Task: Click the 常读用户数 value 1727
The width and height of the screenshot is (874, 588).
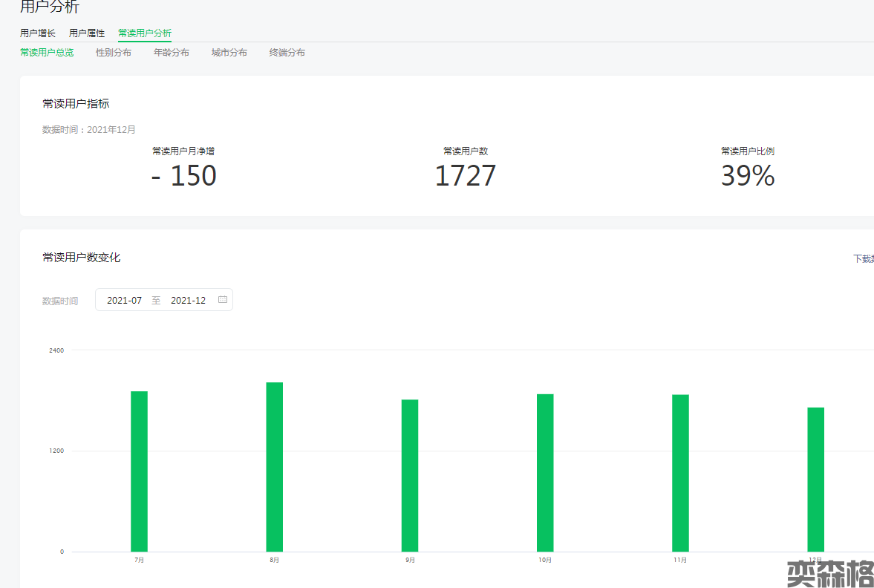Action: [465, 176]
